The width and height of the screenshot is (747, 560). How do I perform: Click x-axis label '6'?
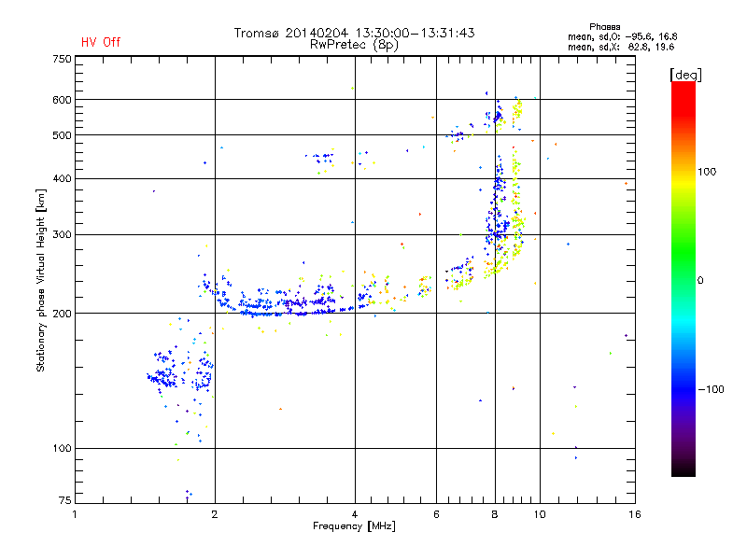pos(436,514)
